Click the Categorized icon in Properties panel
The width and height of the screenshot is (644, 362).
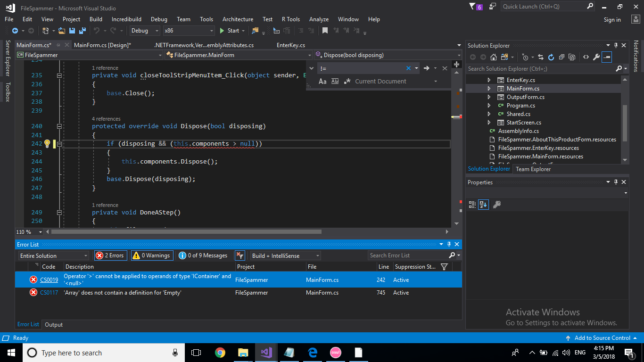point(472,205)
